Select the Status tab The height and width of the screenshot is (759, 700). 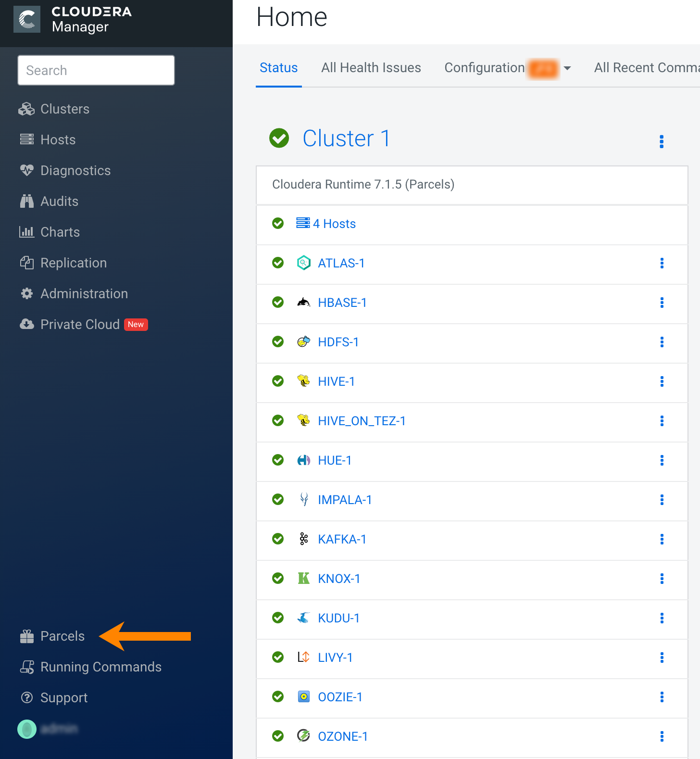pyautogui.click(x=279, y=68)
